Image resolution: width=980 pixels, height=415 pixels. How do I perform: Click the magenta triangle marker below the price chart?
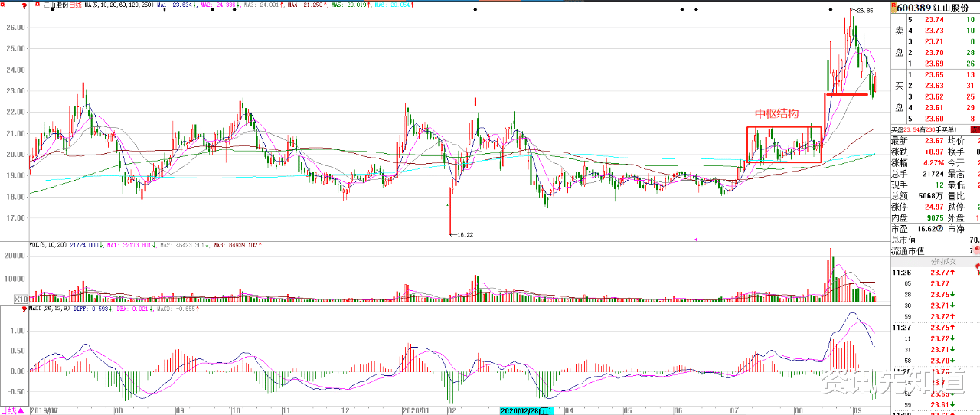(x=695, y=240)
